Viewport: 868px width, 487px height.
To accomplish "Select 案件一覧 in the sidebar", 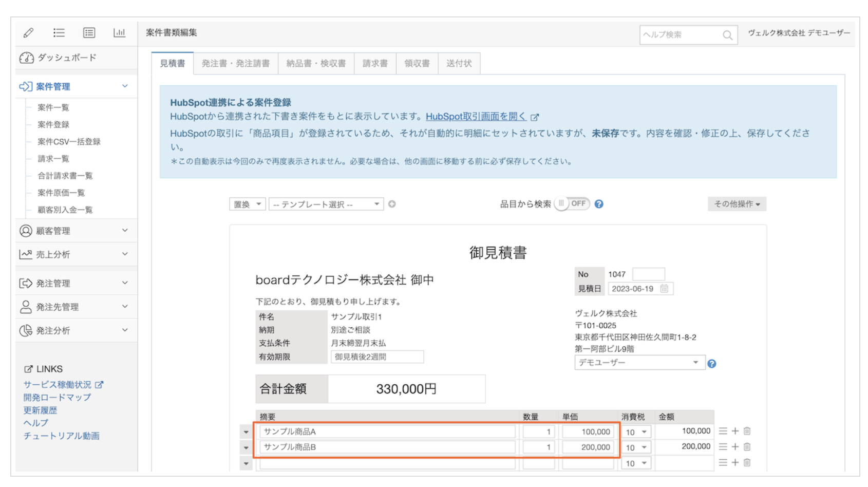I will click(53, 107).
